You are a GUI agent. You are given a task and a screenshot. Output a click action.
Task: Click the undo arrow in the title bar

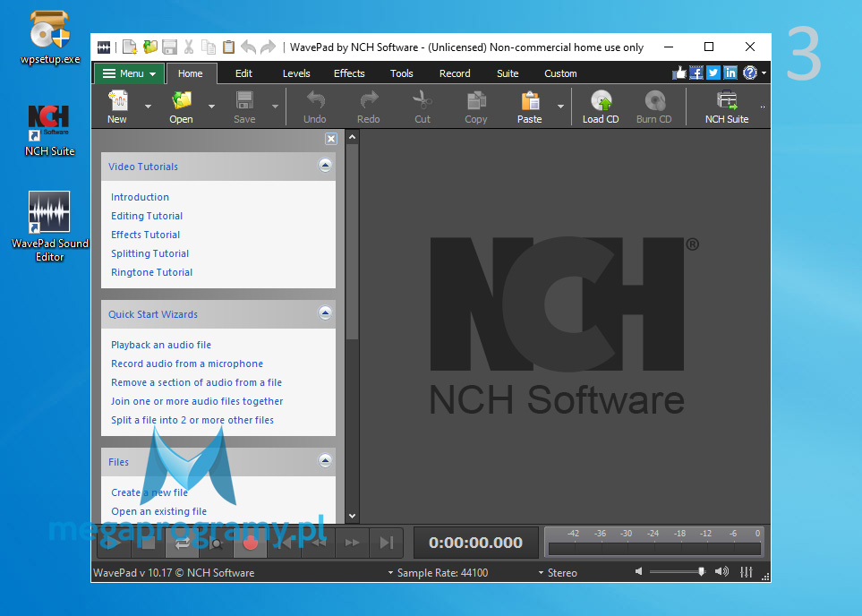[249, 47]
